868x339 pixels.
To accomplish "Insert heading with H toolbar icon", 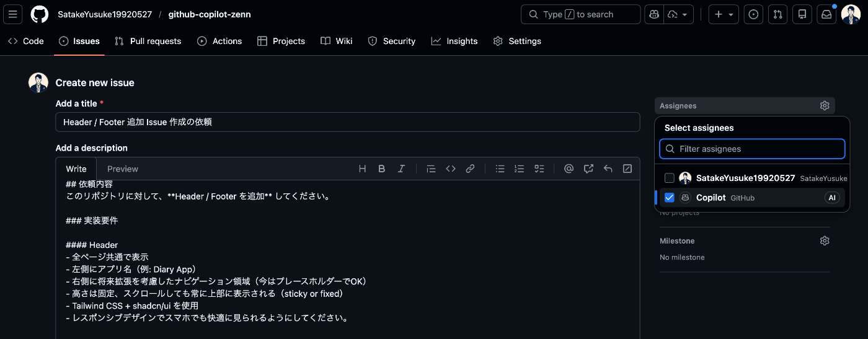I will [363, 169].
